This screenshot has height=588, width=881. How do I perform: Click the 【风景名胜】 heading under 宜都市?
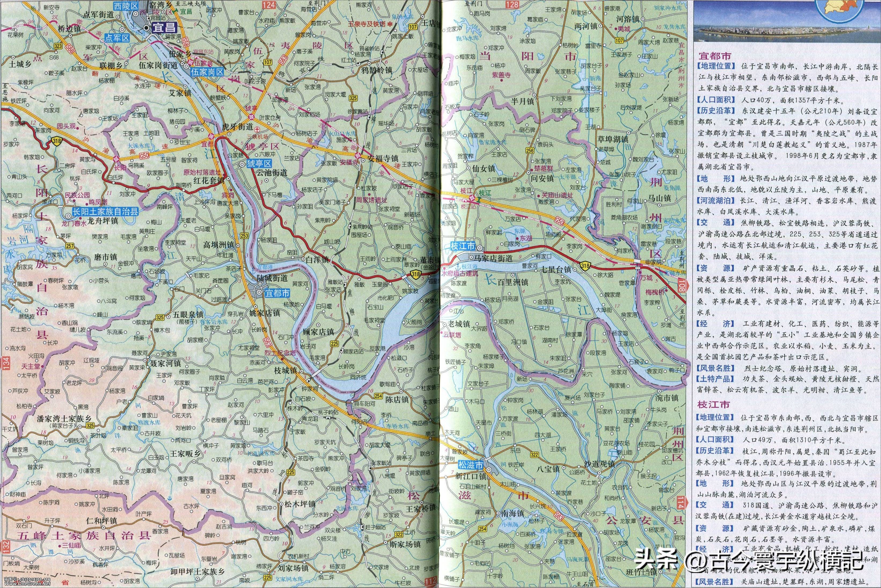click(715, 368)
